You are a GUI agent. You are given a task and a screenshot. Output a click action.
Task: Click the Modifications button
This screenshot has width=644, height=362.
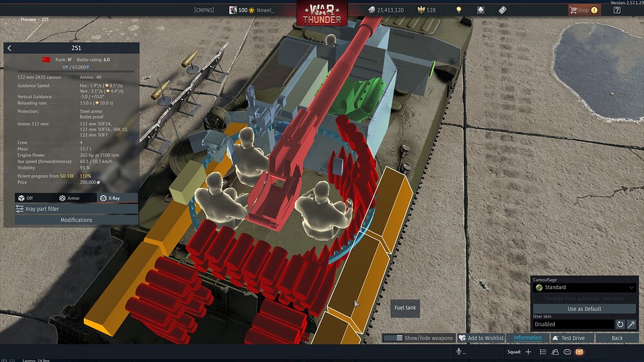[x=77, y=220]
